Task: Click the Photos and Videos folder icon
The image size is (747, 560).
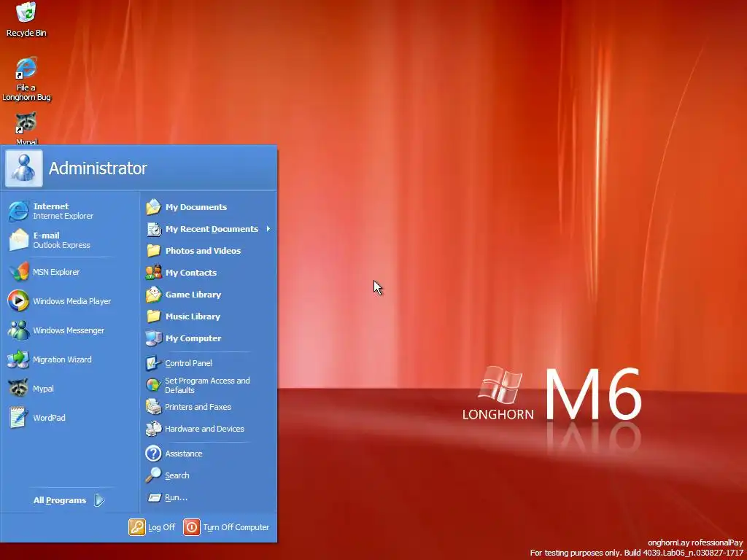Action: click(153, 251)
